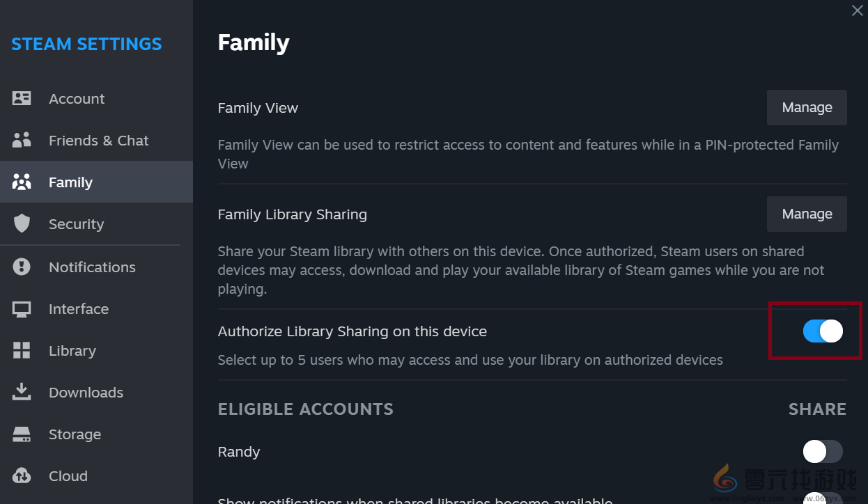Open the Storage settings section
This screenshot has height=504, width=868.
[x=75, y=434]
